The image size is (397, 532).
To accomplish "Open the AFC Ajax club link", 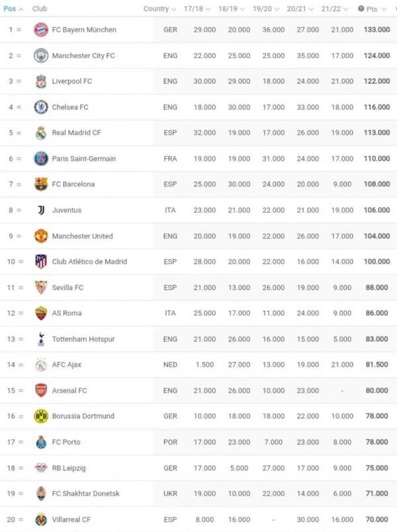I will coord(67,365).
